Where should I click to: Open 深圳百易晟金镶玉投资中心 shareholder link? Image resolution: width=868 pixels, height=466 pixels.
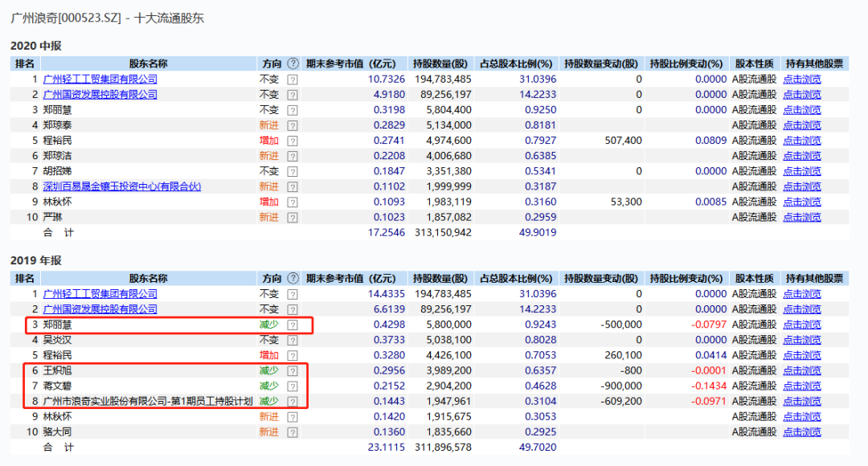coord(122,186)
